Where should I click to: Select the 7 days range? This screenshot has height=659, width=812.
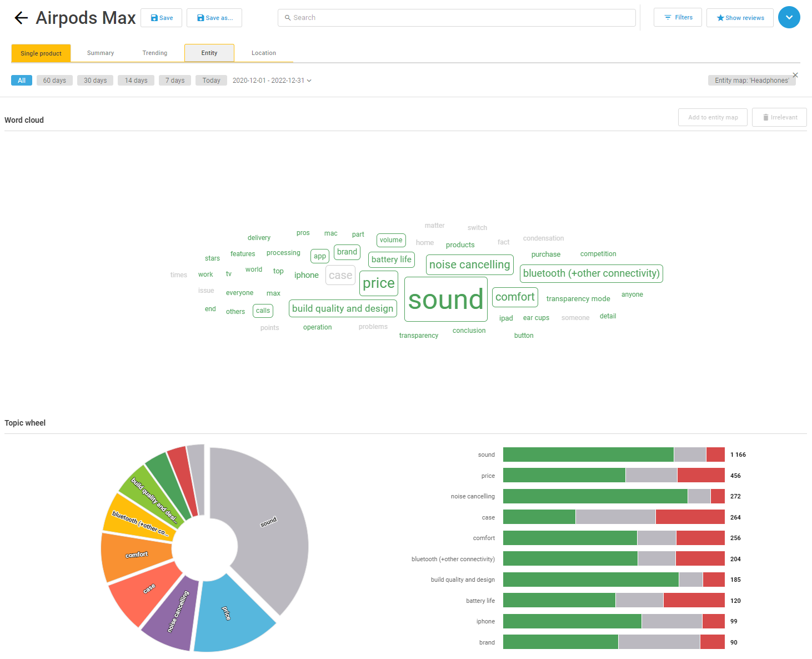pyautogui.click(x=175, y=81)
